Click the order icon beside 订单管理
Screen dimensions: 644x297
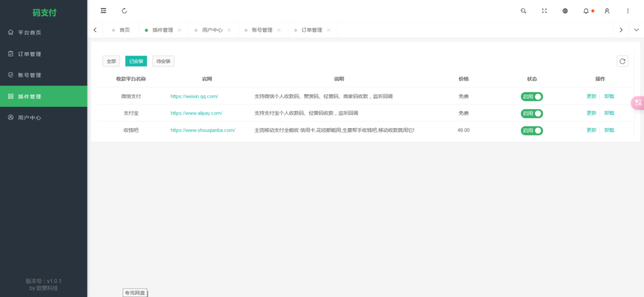[x=11, y=54]
